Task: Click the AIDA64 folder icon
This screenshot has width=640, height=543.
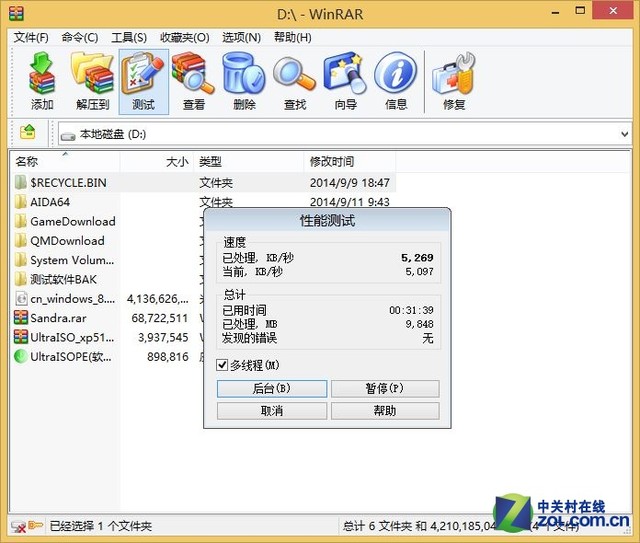Action: [x=21, y=202]
